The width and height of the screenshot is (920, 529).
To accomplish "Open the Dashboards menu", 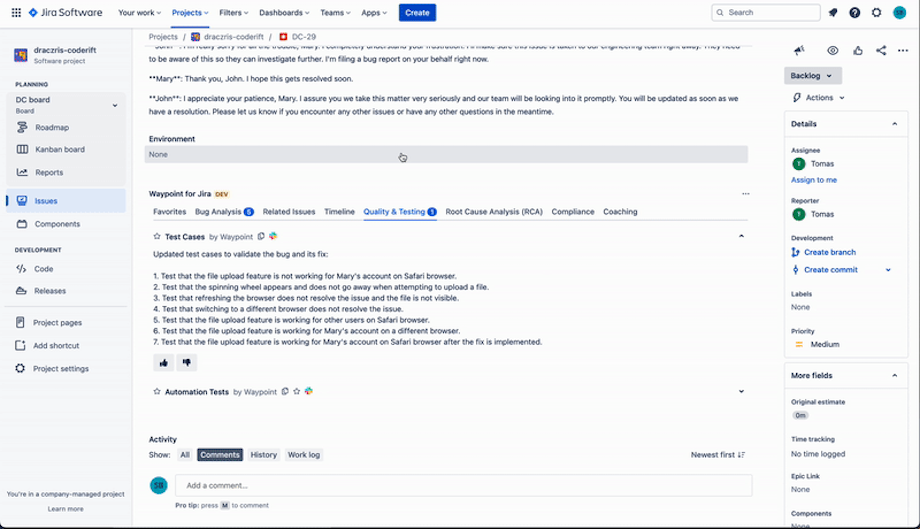I will pos(285,12).
